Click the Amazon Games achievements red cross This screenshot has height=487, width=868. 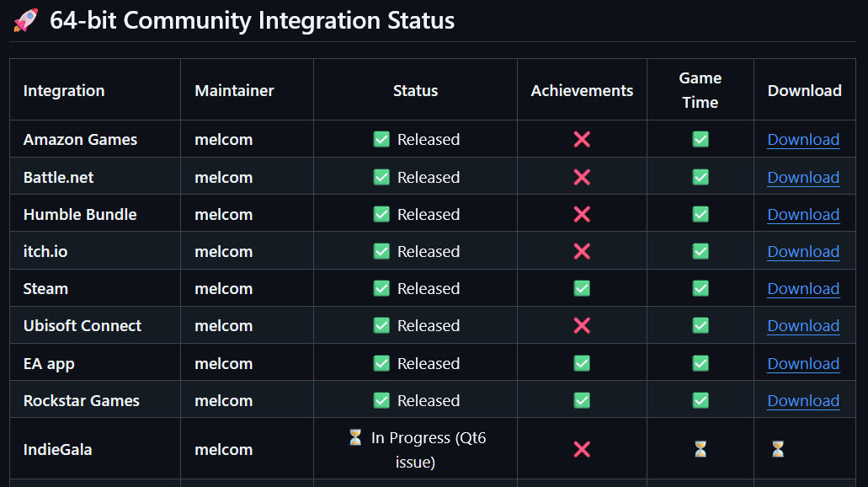pyautogui.click(x=582, y=139)
